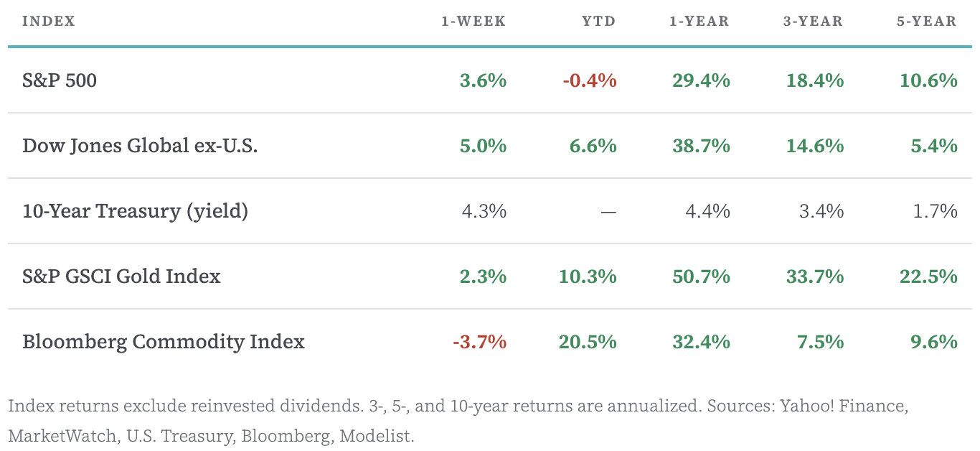
Task: Click Bloomberg Commodity YTD value 20.5%
Action: 588,342
